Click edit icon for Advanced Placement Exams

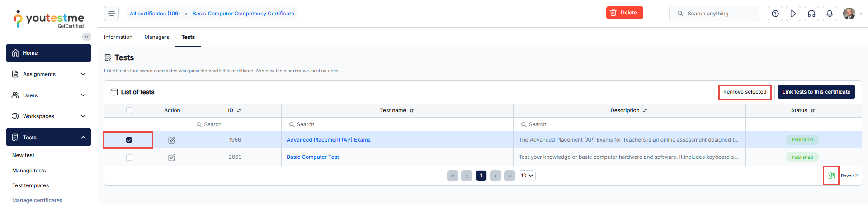172,140
